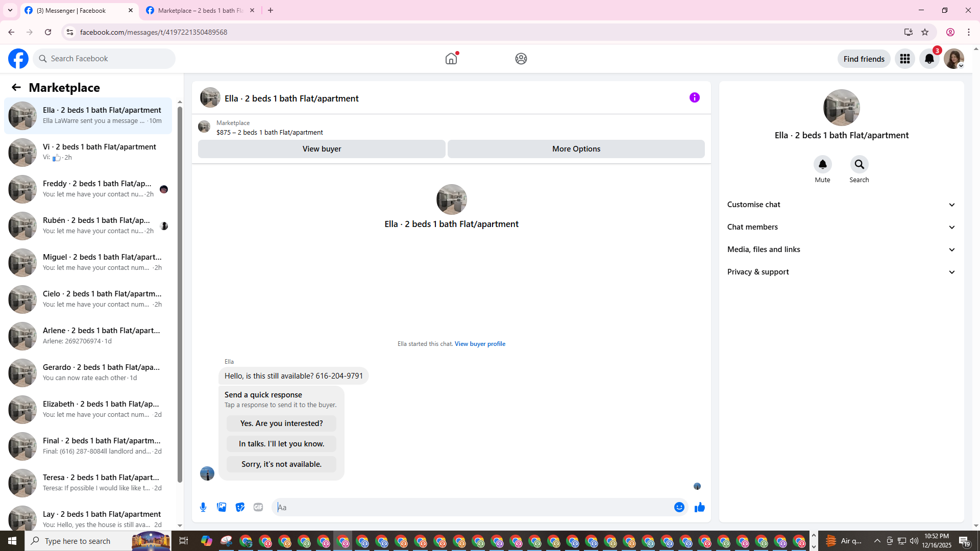Close the Marketplace browser tab
This screenshot has height=551, width=980.
pyautogui.click(x=252, y=10)
